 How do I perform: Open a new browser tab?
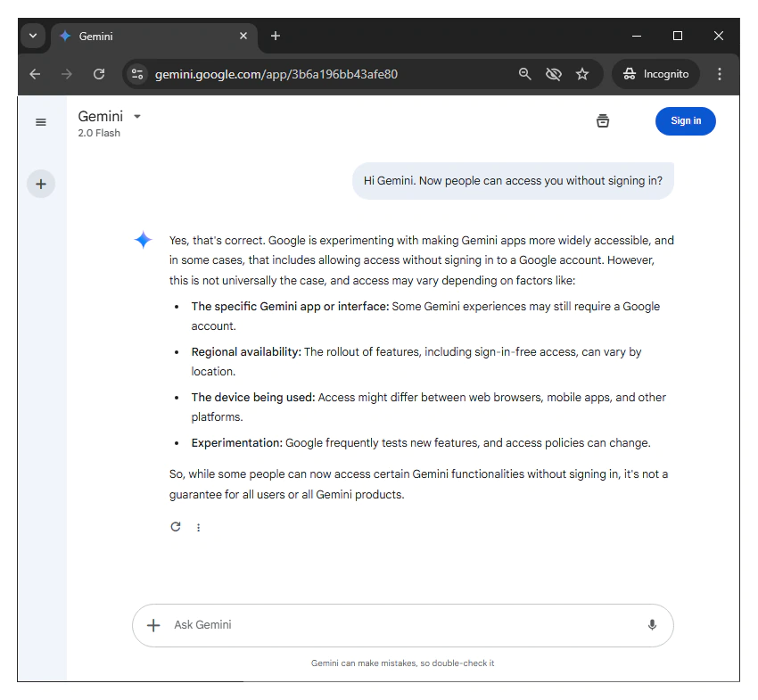276,36
